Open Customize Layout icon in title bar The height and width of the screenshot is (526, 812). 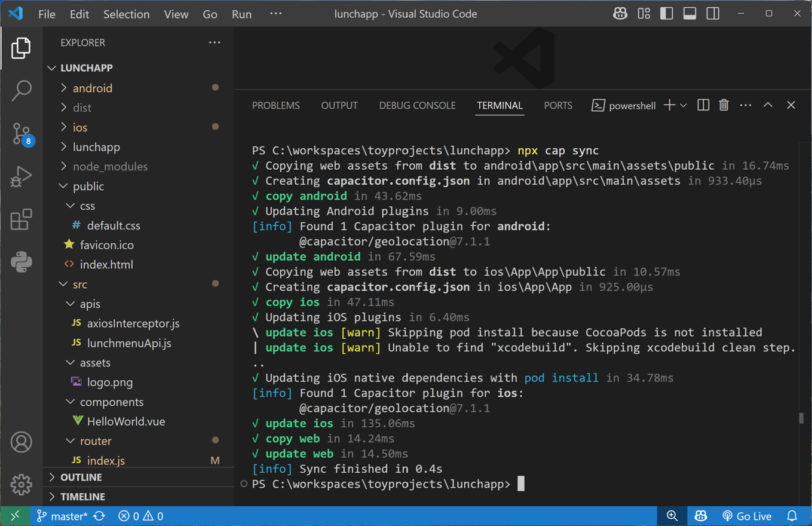click(644, 14)
